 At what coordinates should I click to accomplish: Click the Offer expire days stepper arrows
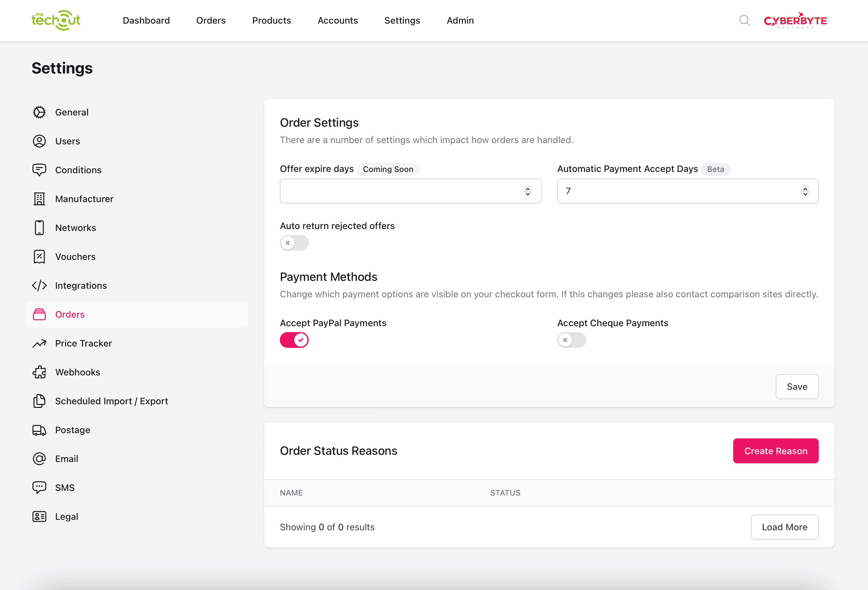point(528,191)
